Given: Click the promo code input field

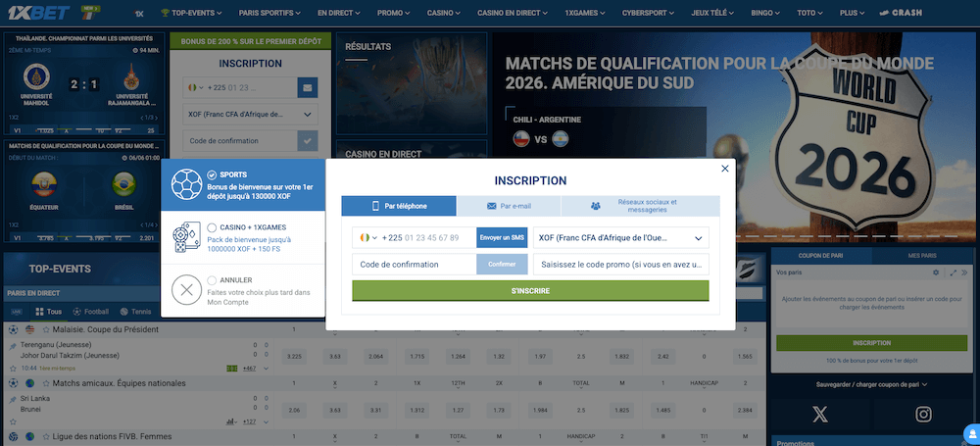Looking at the screenshot, I should (621, 264).
